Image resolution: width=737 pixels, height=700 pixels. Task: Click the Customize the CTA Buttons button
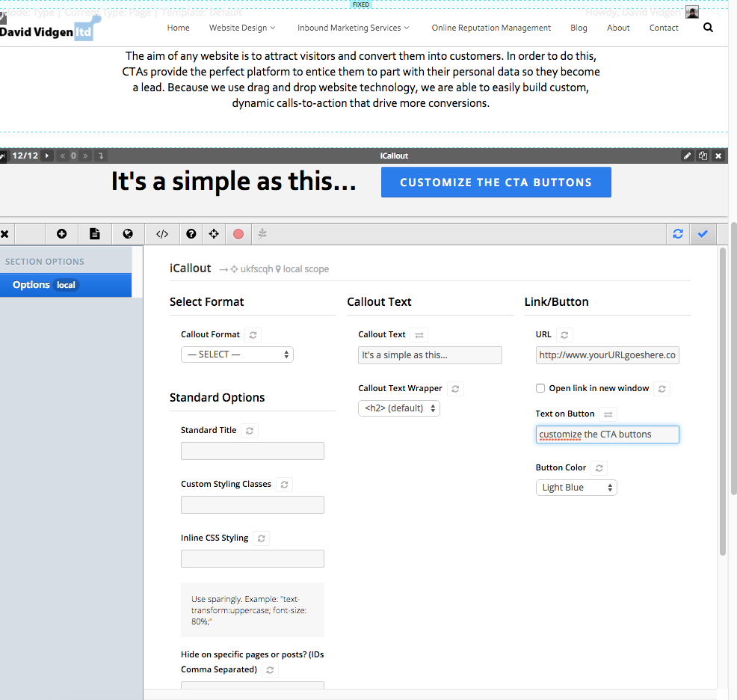point(496,182)
